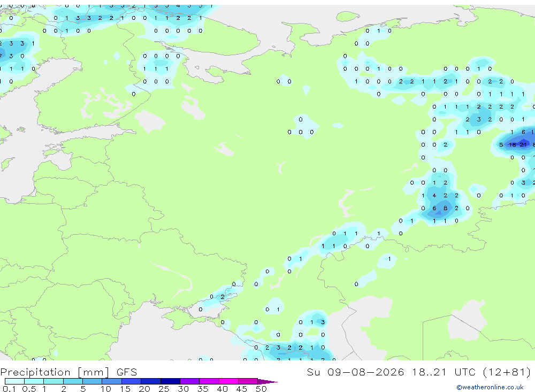Click the '4' value in '1 4 2 2' row
This screenshot has height=392, width=535.
click(434, 196)
